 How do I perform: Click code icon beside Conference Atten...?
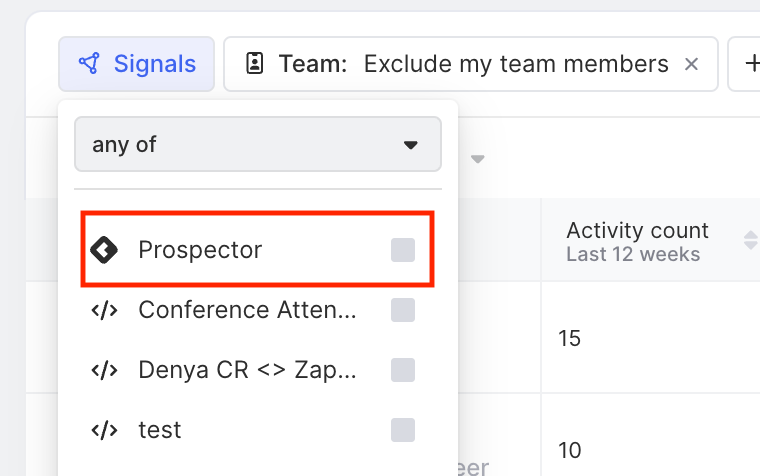pyautogui.click(x=104, y=310)
